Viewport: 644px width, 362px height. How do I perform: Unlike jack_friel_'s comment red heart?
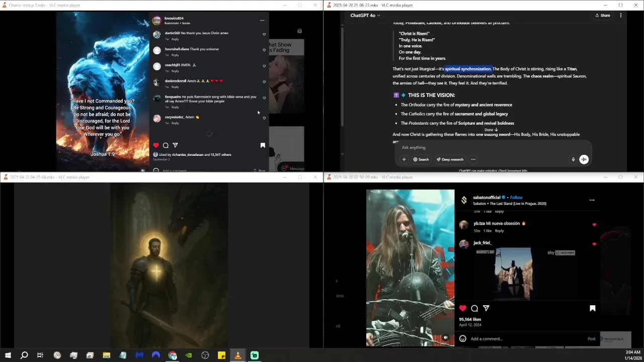[594, 244]
